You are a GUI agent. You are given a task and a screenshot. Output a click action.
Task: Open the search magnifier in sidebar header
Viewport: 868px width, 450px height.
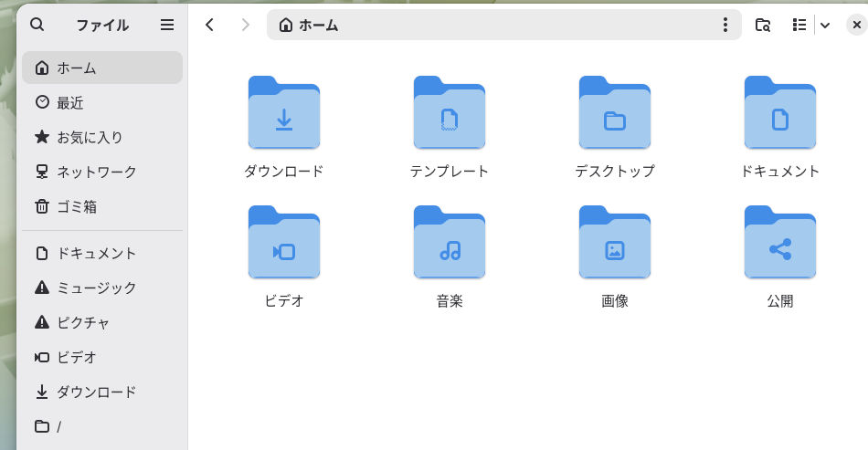click(x=37, y=25)
